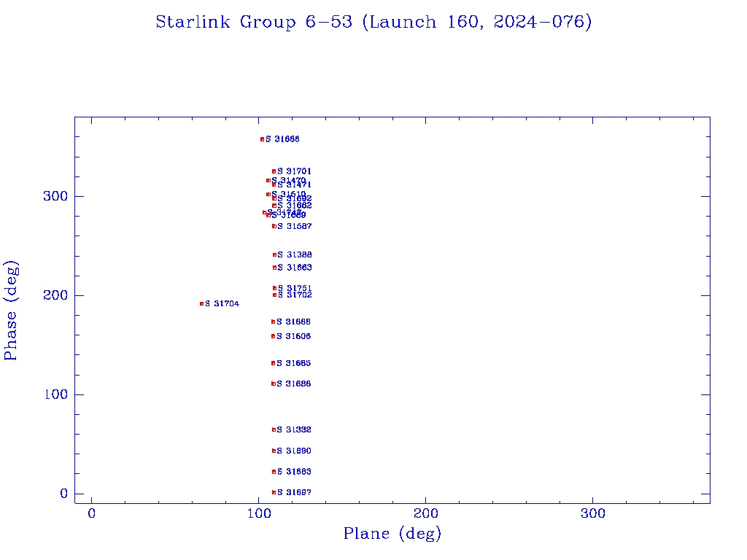Click the 0 tick label on Phase axis

64,494
